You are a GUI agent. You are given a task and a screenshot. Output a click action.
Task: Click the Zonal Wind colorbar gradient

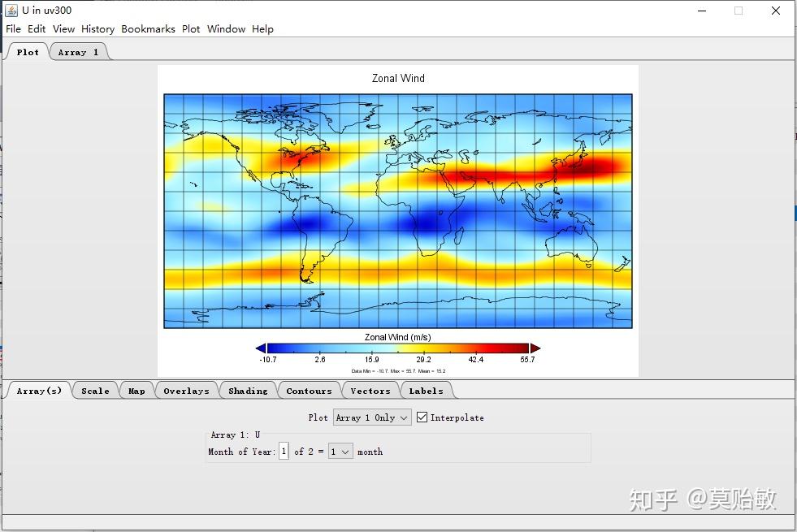click(398, 348)
